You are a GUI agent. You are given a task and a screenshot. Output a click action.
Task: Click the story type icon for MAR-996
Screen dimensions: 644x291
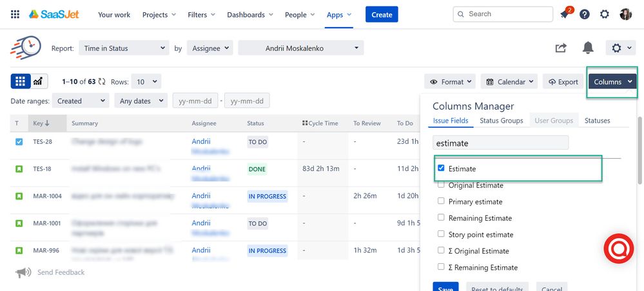(19, 250)
